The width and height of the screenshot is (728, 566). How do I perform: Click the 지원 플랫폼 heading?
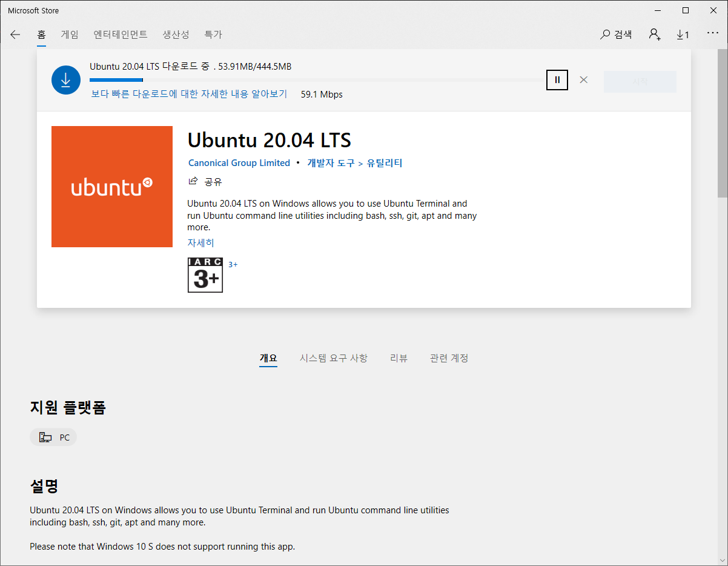point(68,408)
